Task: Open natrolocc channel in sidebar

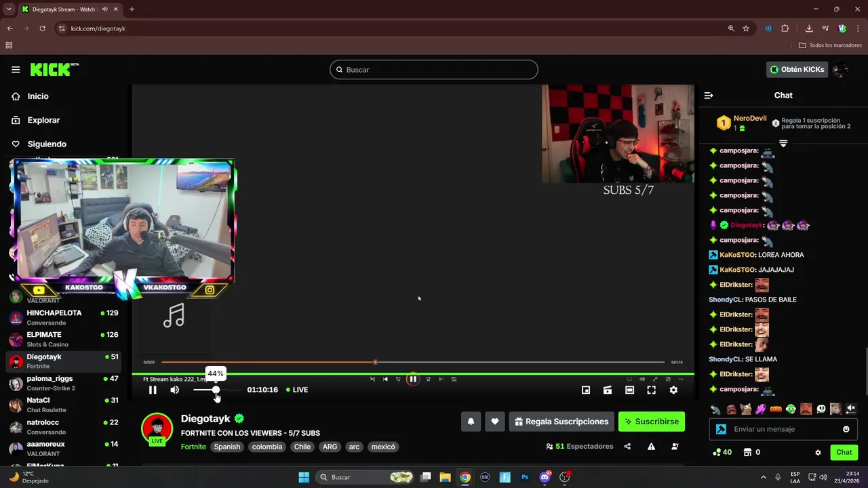Action: [64, 426]
